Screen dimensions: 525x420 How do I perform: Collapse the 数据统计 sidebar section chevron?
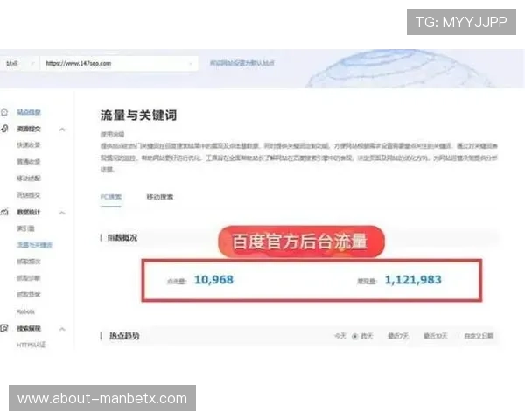tap(62, 213)
